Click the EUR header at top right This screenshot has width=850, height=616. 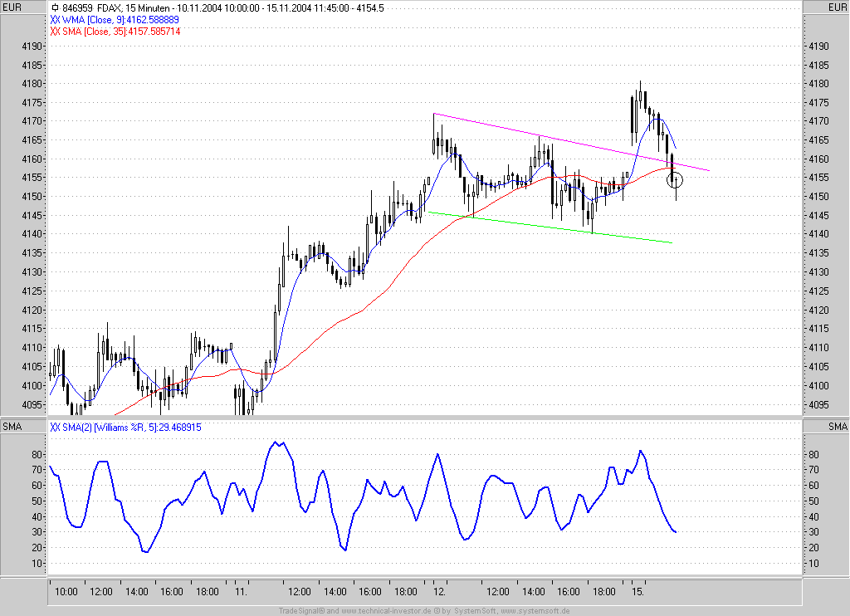click(x=837, y=7)
